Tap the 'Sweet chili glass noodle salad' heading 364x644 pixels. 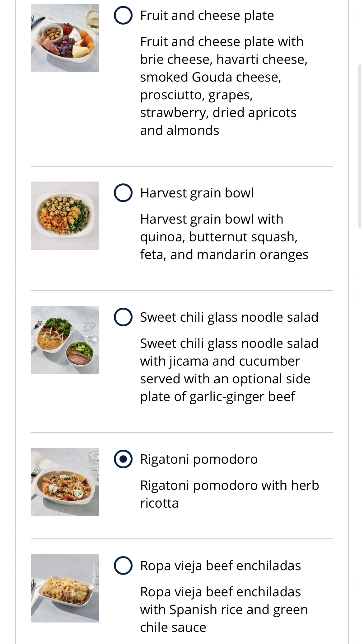[229, 317]
